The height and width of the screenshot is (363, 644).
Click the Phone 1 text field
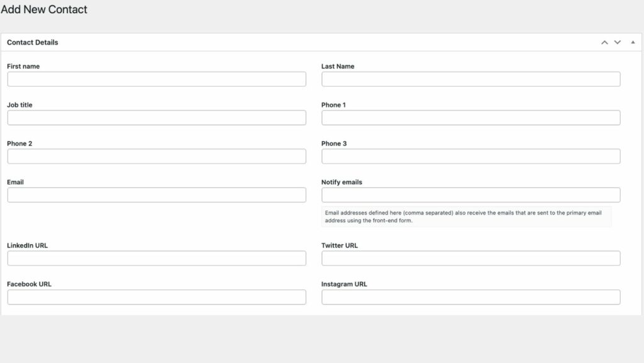pos(470,118)
